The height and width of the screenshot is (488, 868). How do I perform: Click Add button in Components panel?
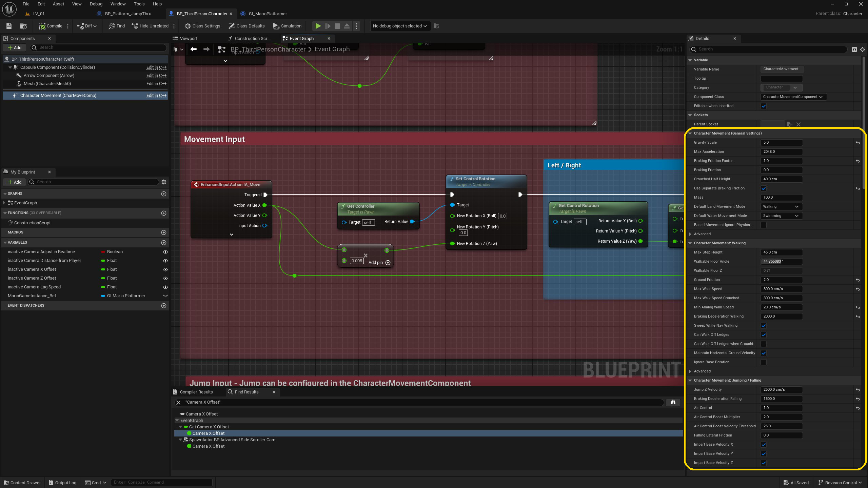point(14,48)
